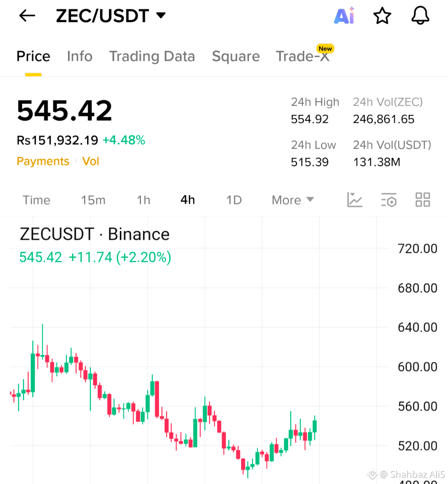The width and height of the screenshot is (448, 484).
Task: Tap the 560.00 price axis label
Action: 417,407
